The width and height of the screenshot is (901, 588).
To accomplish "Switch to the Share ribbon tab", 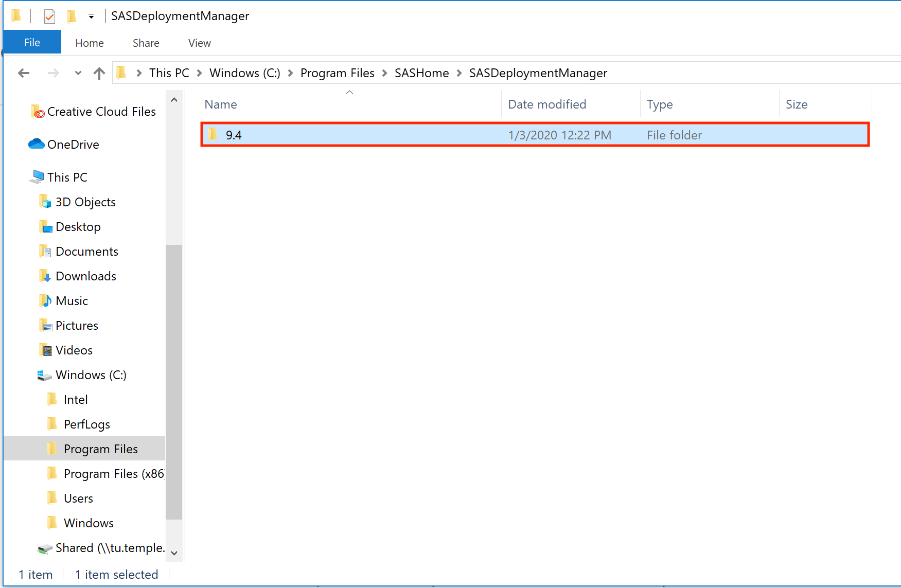I will 146,43.
